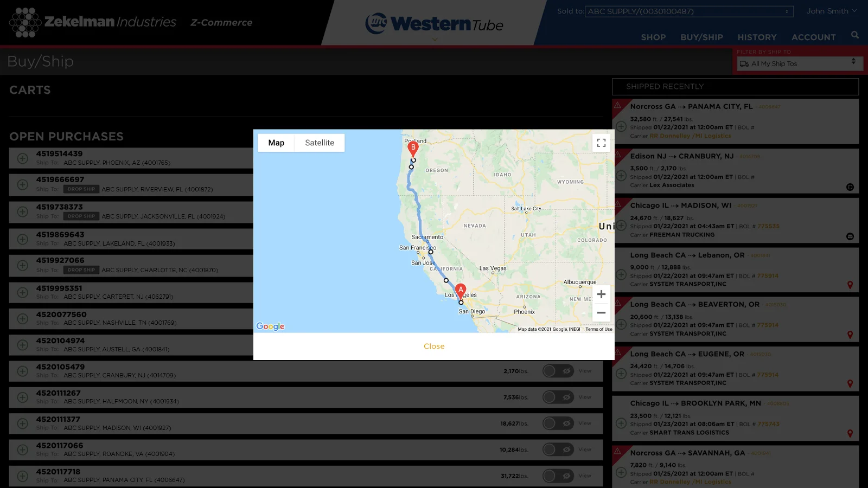This screenshot has width=868, height=488.
Task: Open the Sold to account dropdown
Action: pyautogui.click(x=689, y=11)
